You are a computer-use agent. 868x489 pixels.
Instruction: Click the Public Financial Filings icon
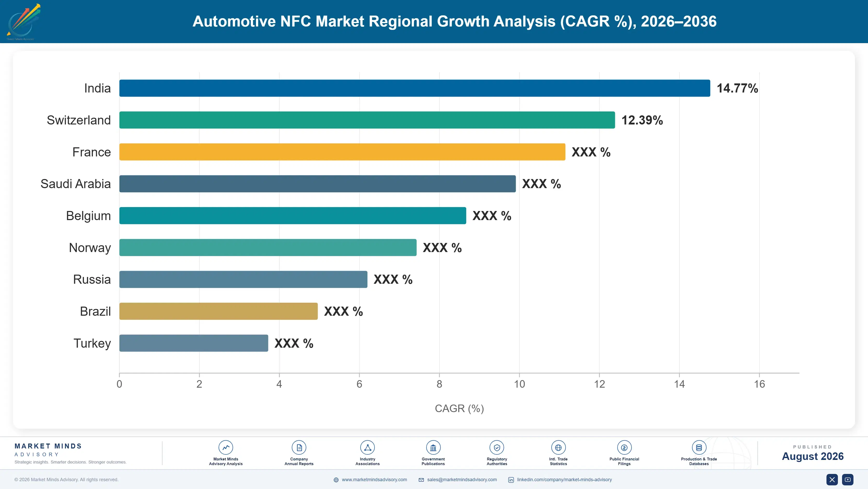624,447
